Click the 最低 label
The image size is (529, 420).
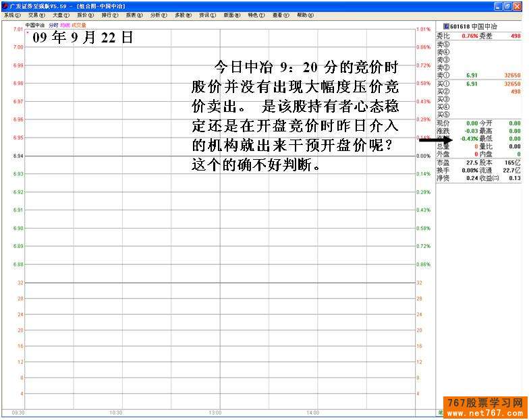tap(486, 139)
